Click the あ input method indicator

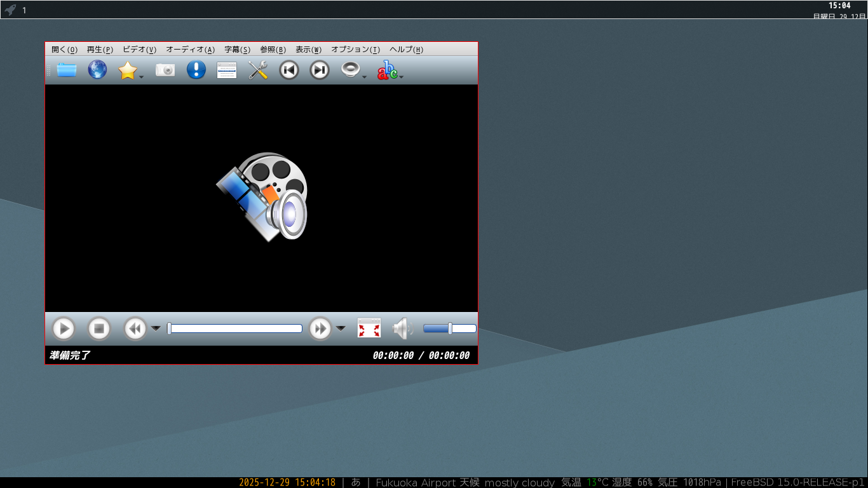click(x=356, y=482)
